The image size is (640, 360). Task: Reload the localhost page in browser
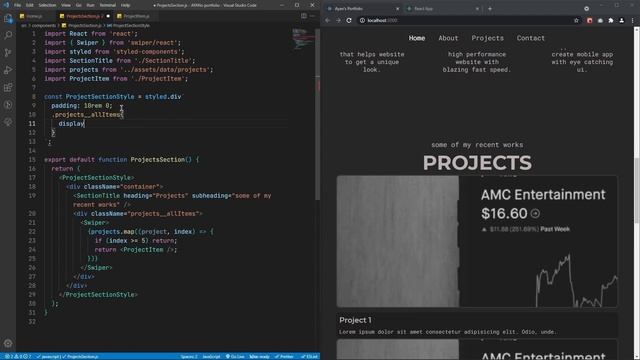point(349,20)
